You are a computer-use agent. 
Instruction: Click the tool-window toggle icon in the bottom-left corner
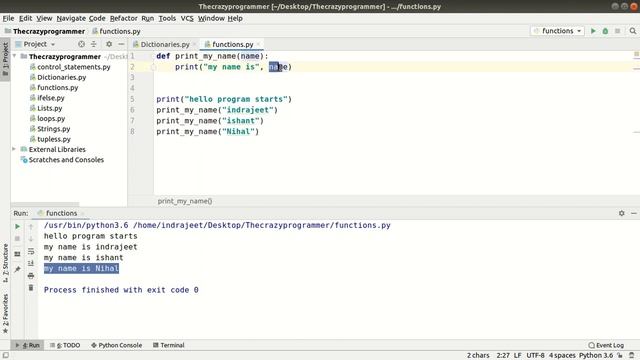[5, 356]
